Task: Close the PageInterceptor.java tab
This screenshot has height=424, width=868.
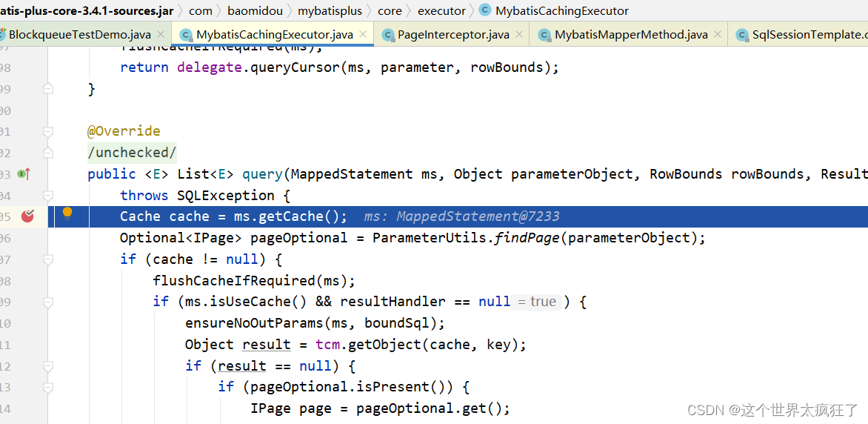Action: [519, 35]
